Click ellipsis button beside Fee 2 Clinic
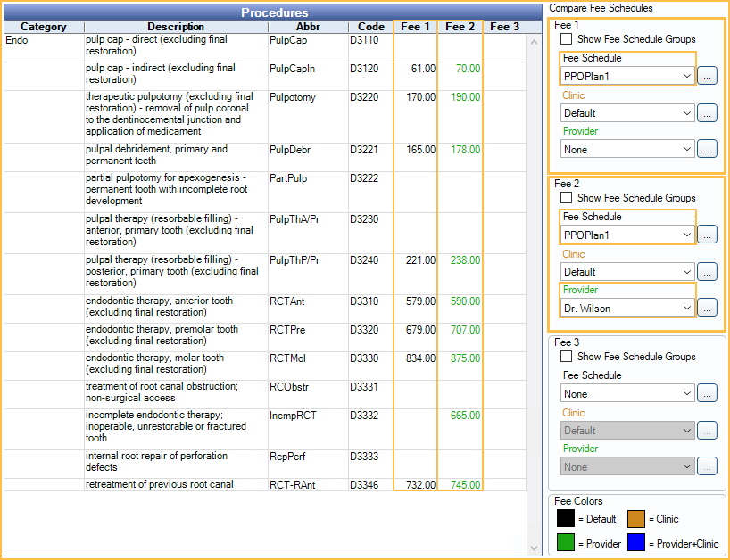 click(x=707, y=272)
